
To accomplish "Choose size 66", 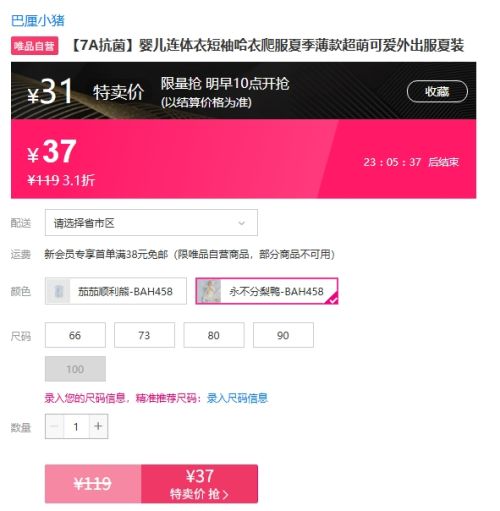I will [x=75, y=335].
